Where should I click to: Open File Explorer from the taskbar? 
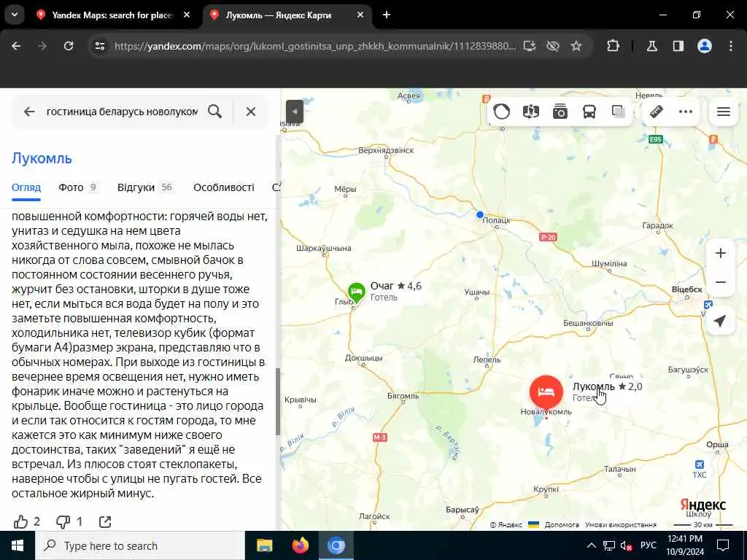click(x=264, y=545)
